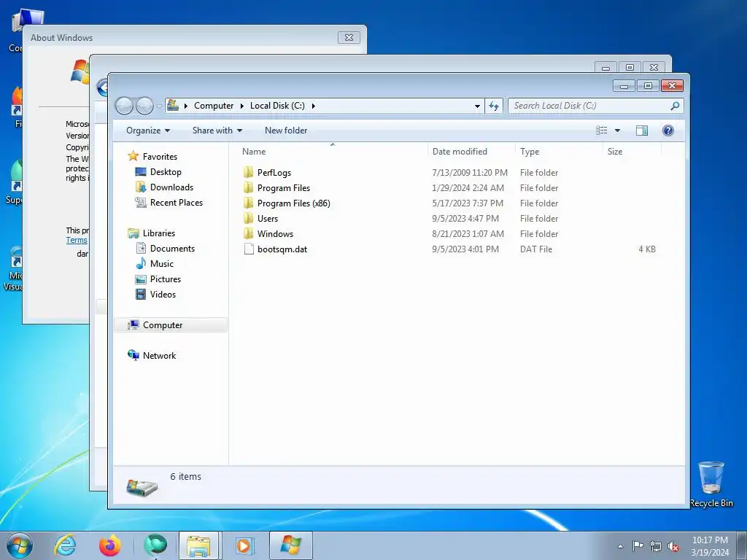Open the Share with menu
747x560 pixels.
point(217,131)
